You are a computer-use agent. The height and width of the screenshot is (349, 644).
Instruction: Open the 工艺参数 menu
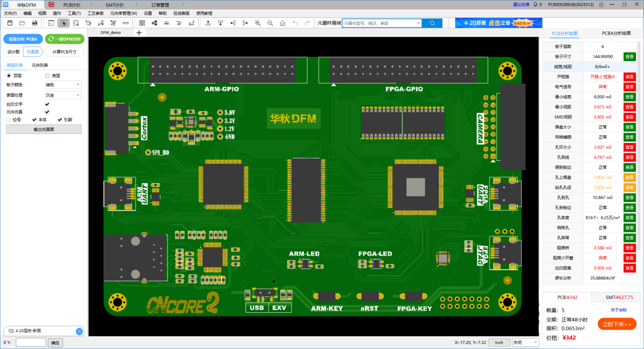point(96,13)
